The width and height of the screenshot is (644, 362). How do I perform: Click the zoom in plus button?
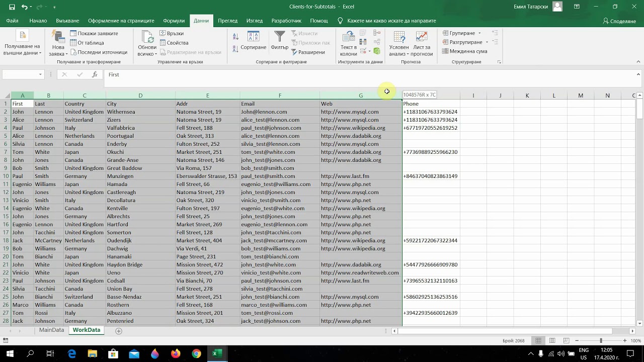(625, 341)
